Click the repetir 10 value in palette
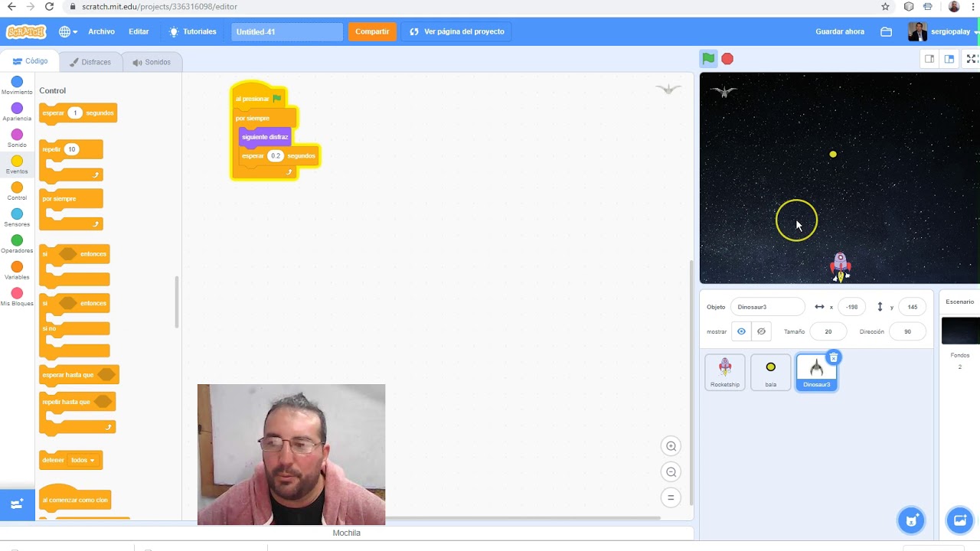 [71, 149]
